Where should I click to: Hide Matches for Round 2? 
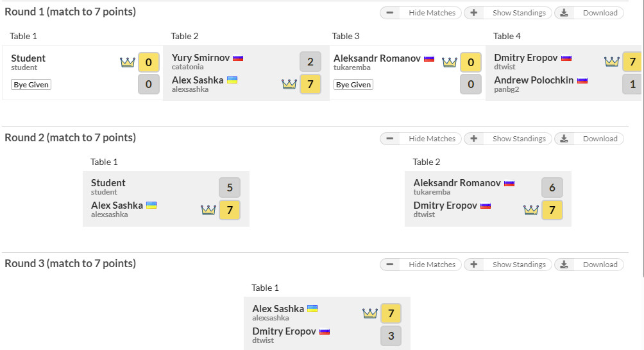(x=420, y=139)
